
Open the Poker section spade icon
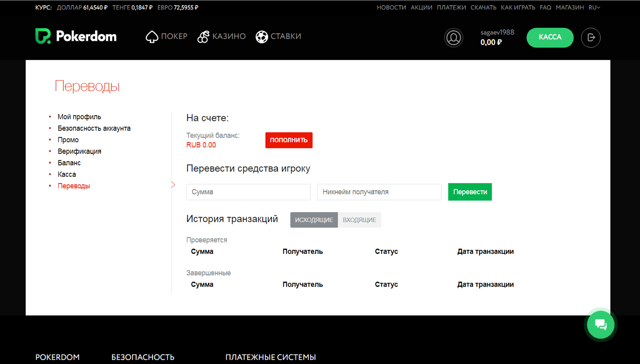[x=152, y=37]
